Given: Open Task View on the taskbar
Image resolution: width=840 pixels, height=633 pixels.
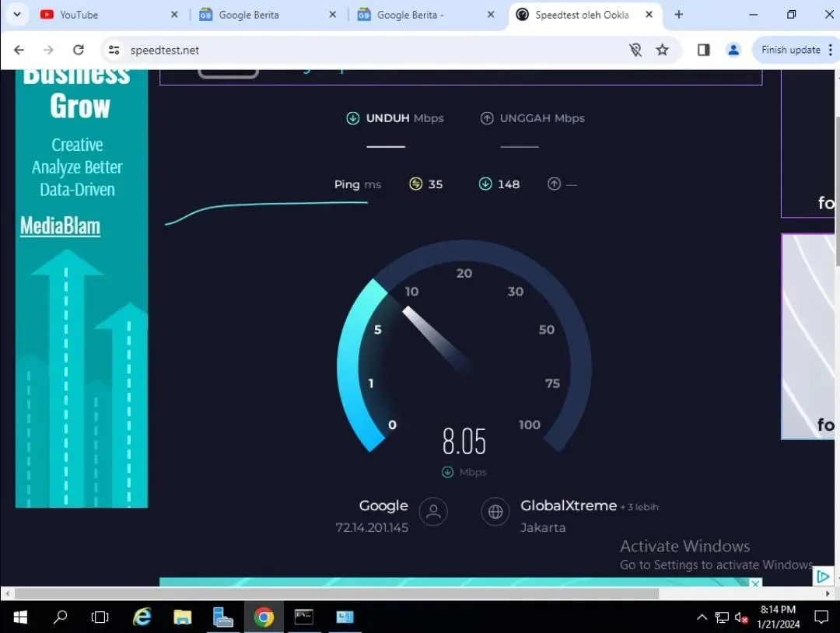Looking at the screenshot, I should pos(100,617).
